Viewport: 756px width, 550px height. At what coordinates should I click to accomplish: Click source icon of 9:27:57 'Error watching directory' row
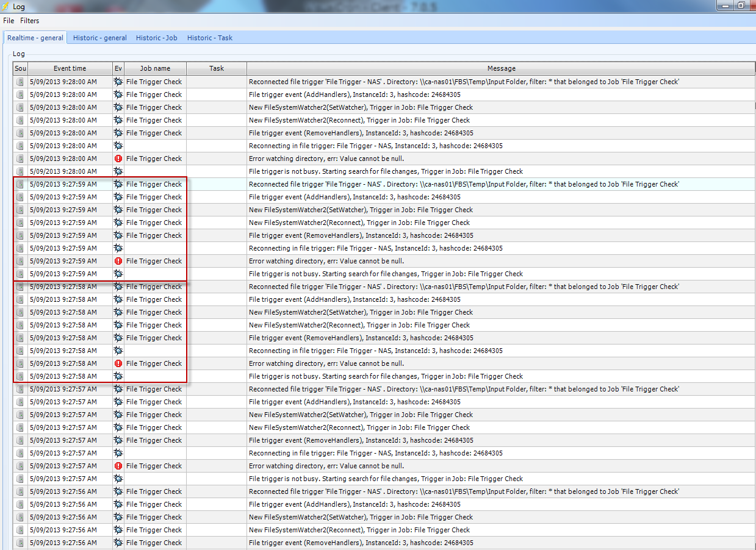tap(20, 466)
